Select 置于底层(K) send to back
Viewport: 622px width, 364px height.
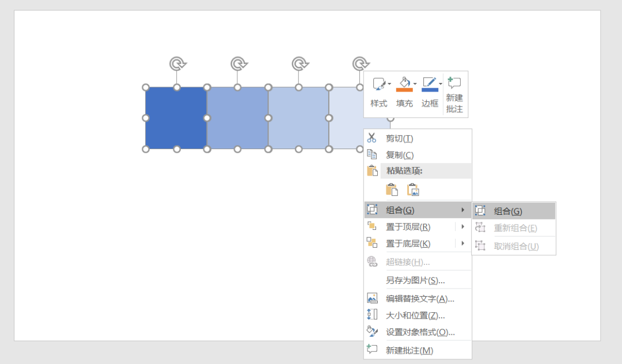(x=410, y=244)
